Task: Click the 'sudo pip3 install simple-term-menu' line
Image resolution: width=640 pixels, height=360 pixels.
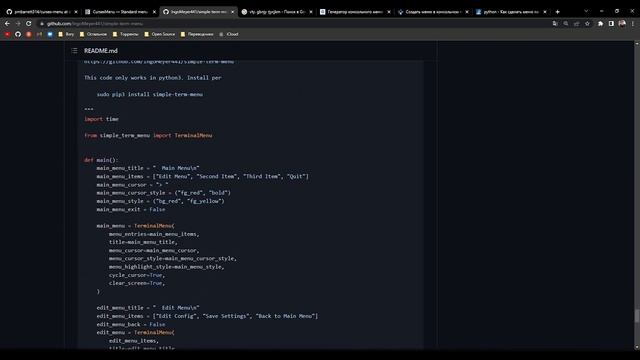Action: tap(149, 94)
